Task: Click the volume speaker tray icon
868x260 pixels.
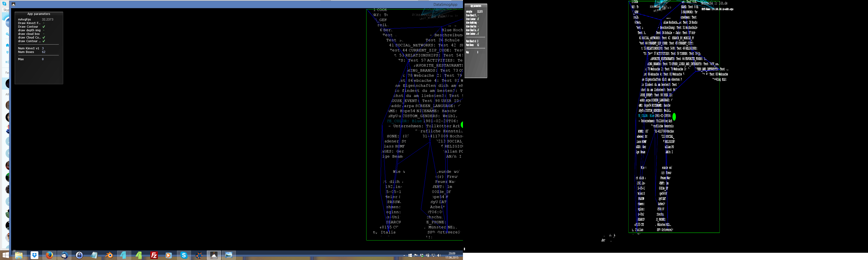Action: pos(439,256)
